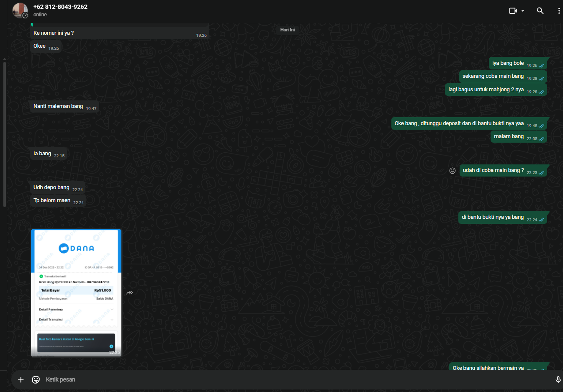The height and width of the screenshot is (392, 563).
Task: Open search in this chat
Action: click(x=540, y=11)
